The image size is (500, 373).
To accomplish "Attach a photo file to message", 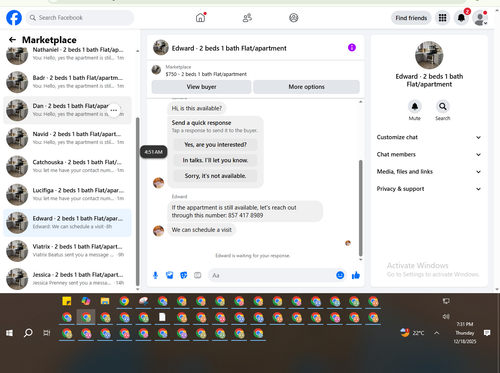I will point(170,275).
